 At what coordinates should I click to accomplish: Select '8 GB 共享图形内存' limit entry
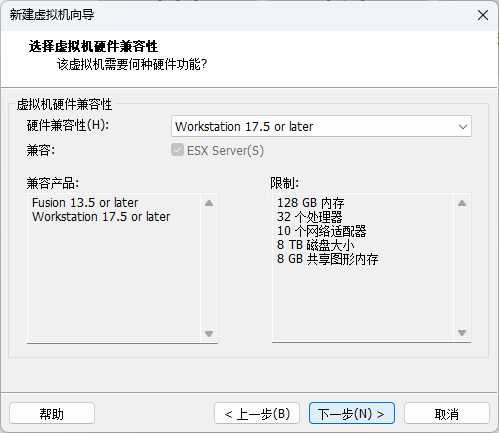pos(328,259)
